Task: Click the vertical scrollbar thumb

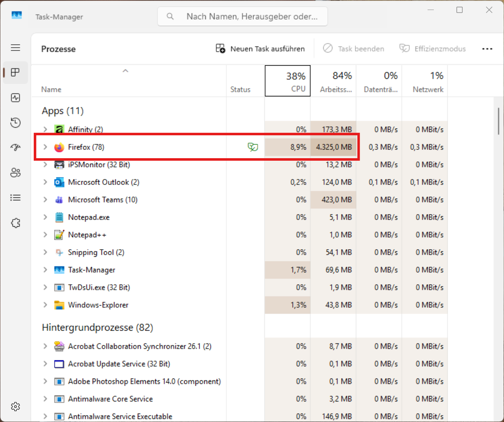Action: (499, 121)
